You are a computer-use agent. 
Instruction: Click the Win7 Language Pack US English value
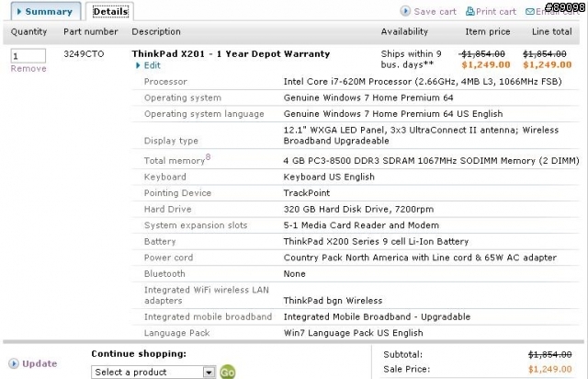tap(353, 333)
